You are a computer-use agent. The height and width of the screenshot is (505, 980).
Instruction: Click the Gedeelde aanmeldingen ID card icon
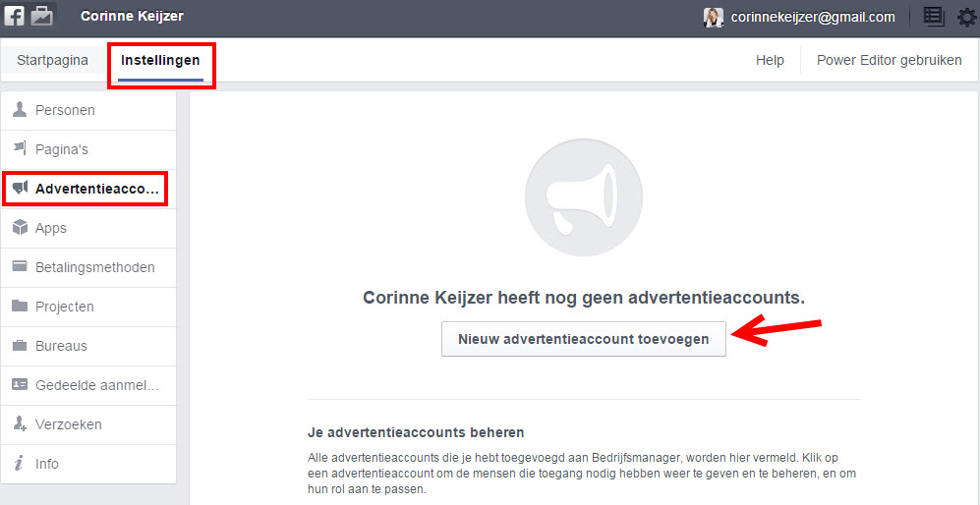20,384
